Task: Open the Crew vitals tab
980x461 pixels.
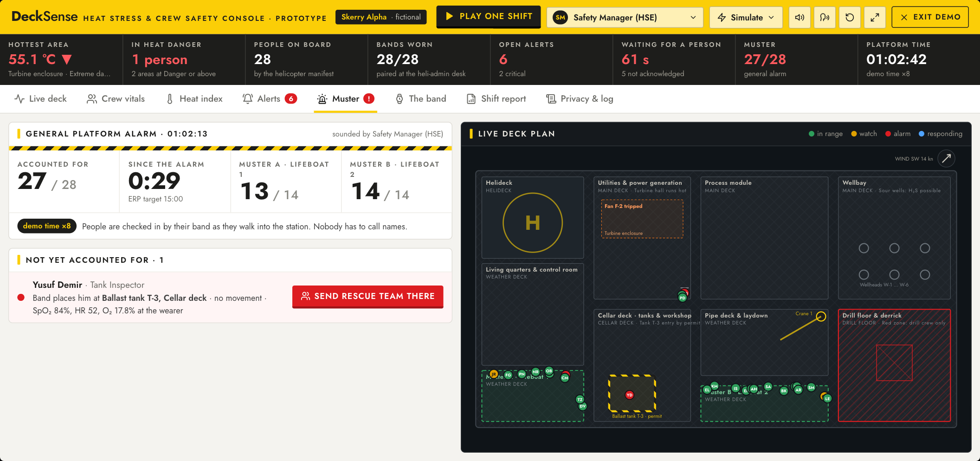Action: click(116, 98)
